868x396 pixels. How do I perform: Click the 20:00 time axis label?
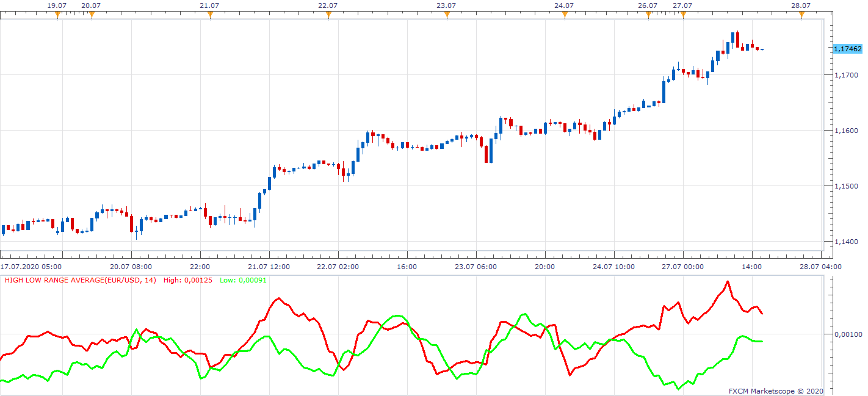pyautogui.click(x=544, y=267)
